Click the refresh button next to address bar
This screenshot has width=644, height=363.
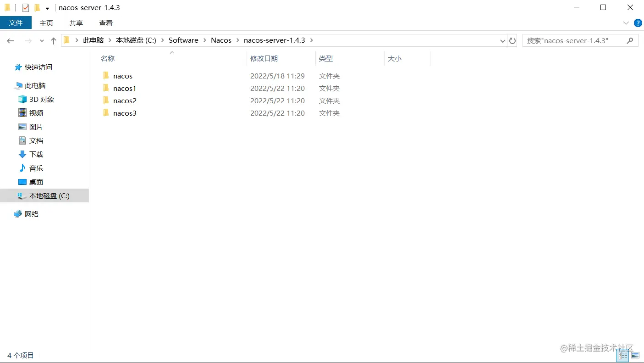tap(512, 40)
